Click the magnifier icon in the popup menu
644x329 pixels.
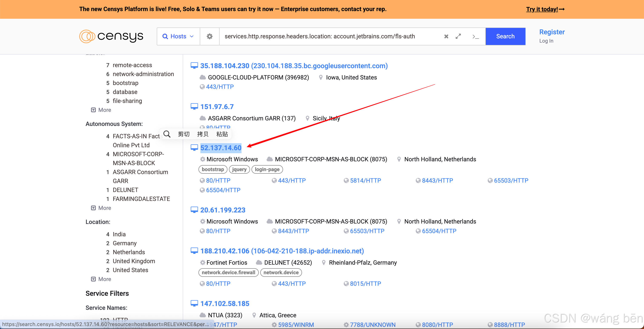click(167, 134)
